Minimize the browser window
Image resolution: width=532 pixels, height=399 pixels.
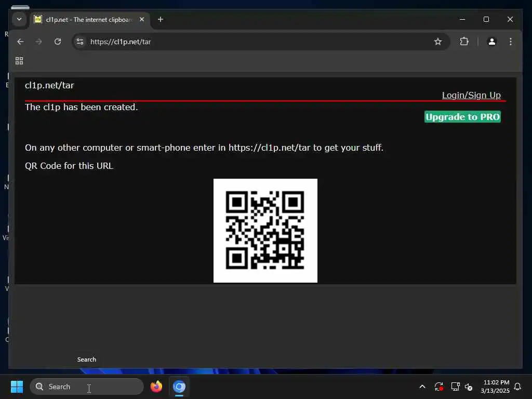pos(462,19)
